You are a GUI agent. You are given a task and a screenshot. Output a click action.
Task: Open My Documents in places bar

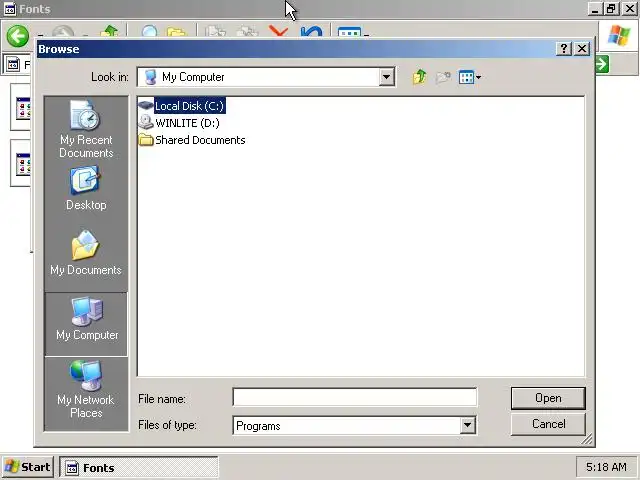coord(86,253)
